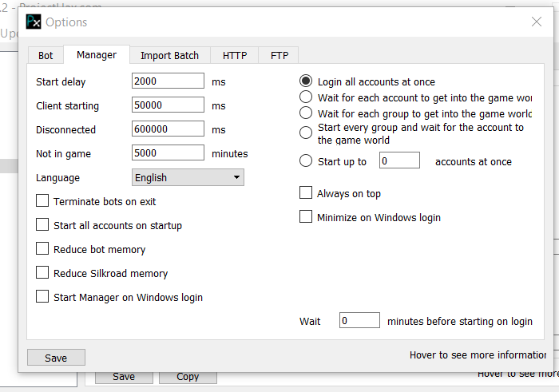Click the Start delay input field
Image resolution: width=559 pixels, height=392 pixels.
(168, 81)
